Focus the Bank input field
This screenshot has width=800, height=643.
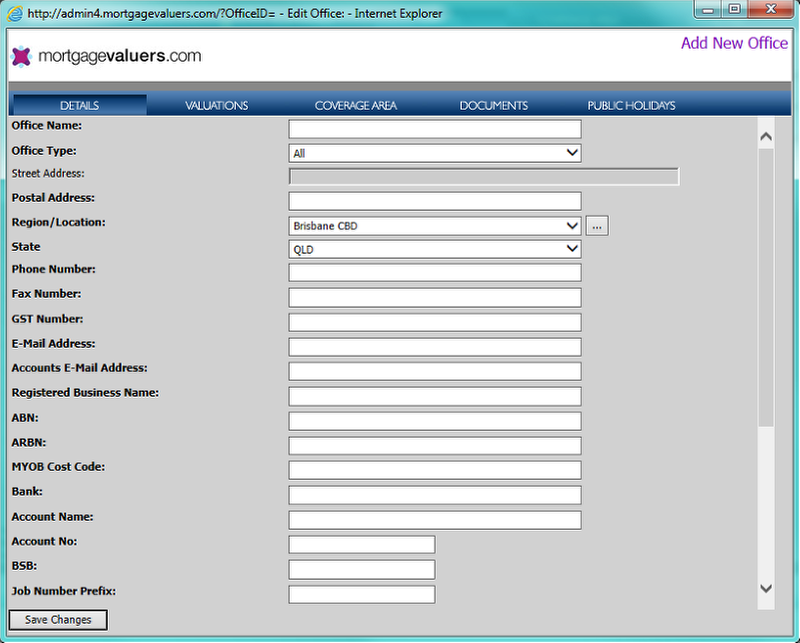tap(435, 495)
